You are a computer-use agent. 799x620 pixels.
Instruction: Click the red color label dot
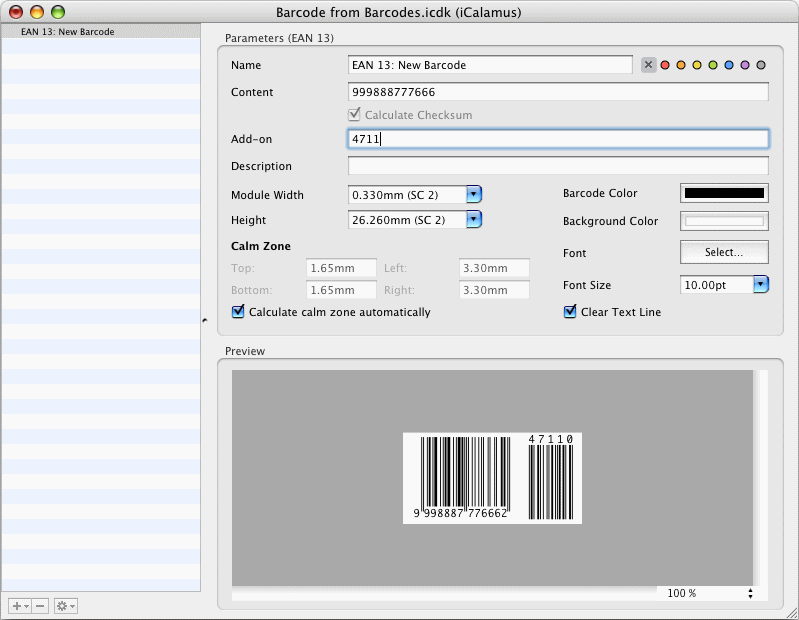tap(665, 65)
